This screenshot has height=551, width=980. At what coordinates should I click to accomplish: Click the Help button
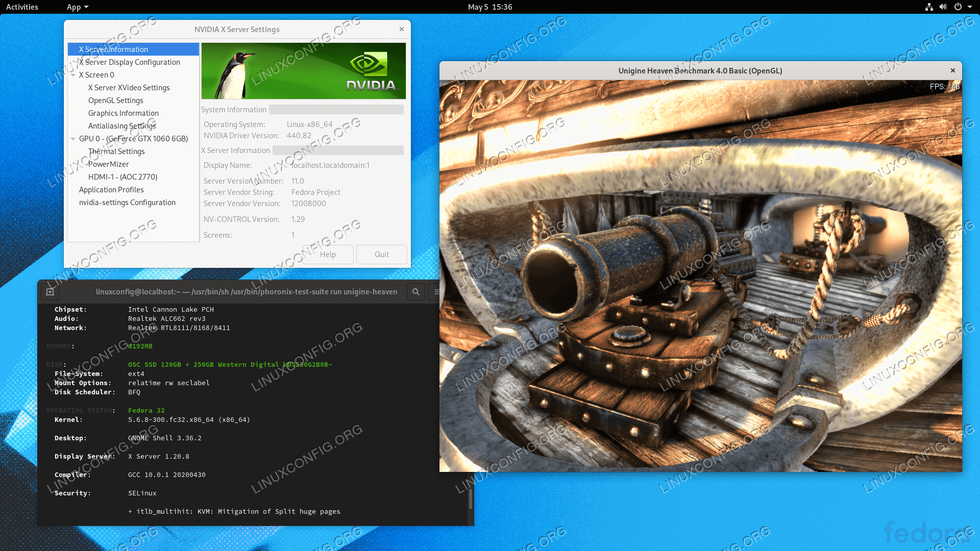tap(328, 255)
